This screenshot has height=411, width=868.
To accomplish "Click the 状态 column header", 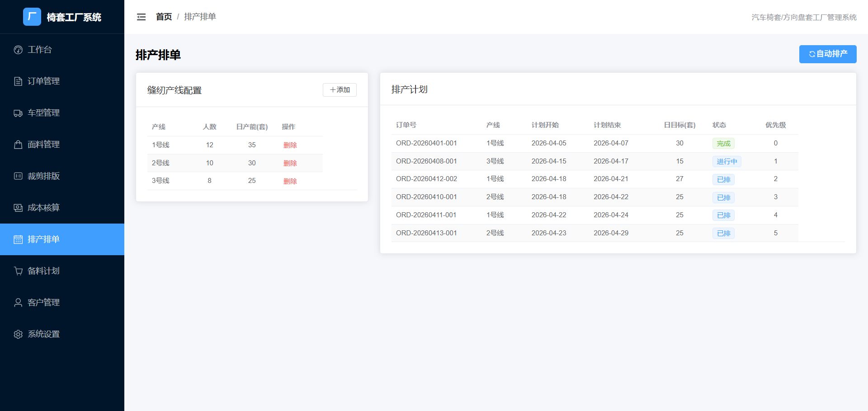I will (719, 125).
